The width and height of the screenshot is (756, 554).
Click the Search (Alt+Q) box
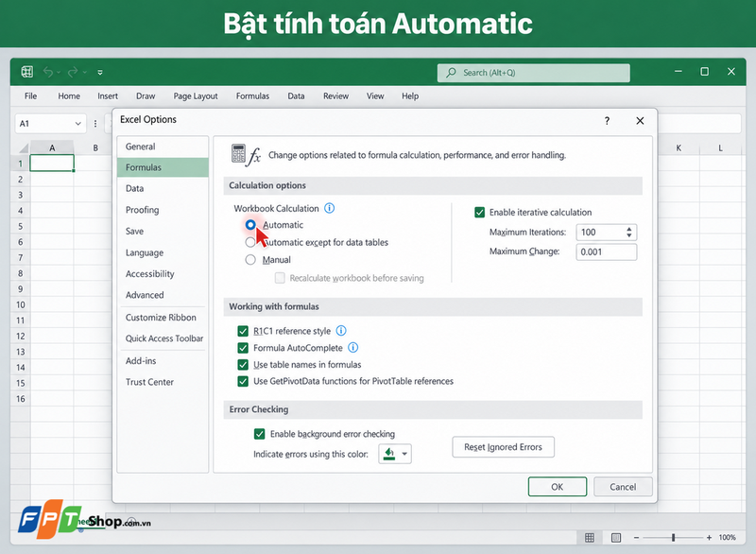tap(533, 73)
